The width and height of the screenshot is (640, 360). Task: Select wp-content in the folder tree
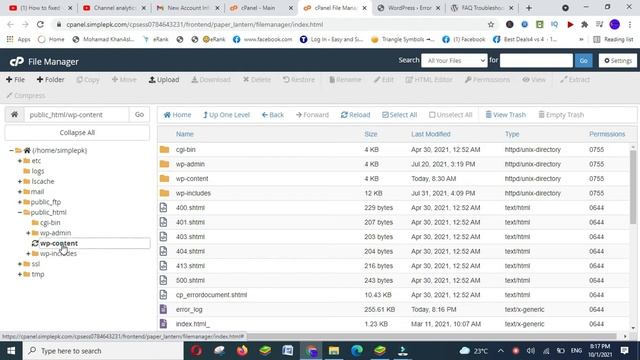[x=59, y=243]
